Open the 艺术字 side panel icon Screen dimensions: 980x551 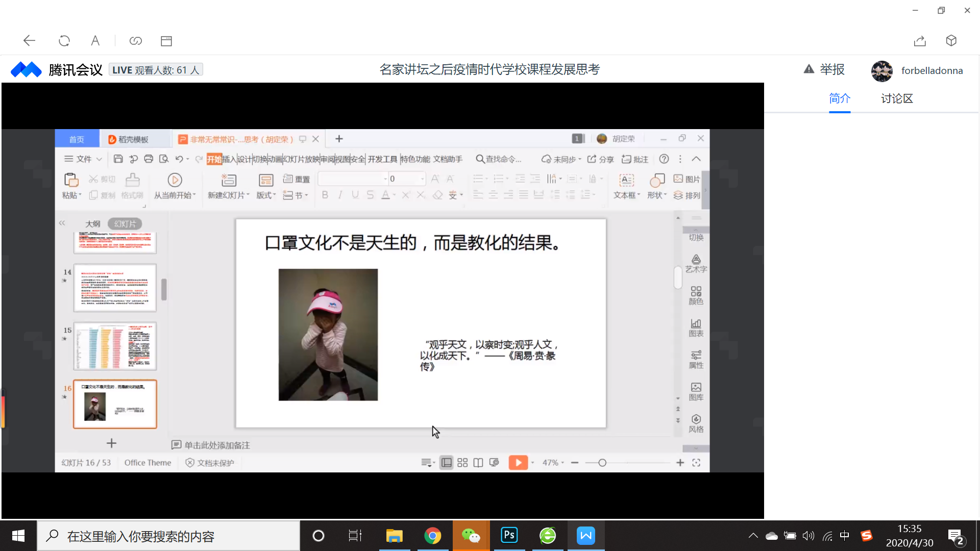click(x=696, y=263)
